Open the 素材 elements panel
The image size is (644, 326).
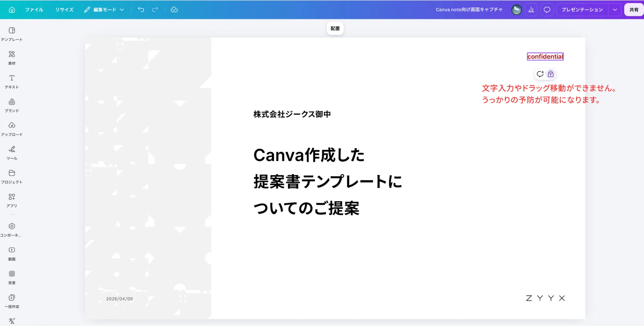(x=12, y=58)
